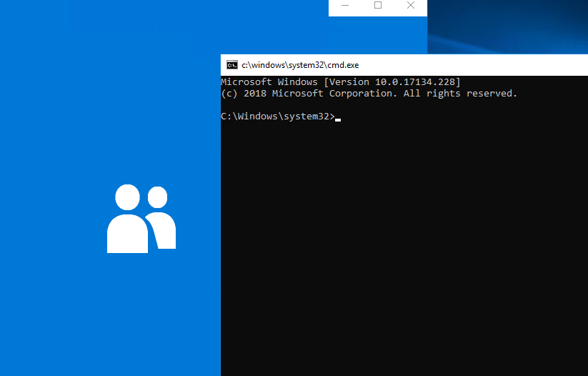Screen dimensions: 588x376
Task: Click the white people silhouette icon
Action: coord(141,219)
